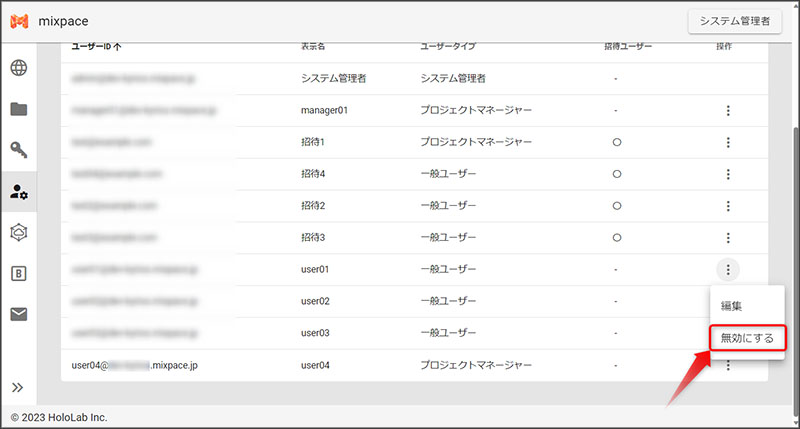Open the システム管理者 account button
The height and width of the screenshot is (429, 800).
[734, 21]
